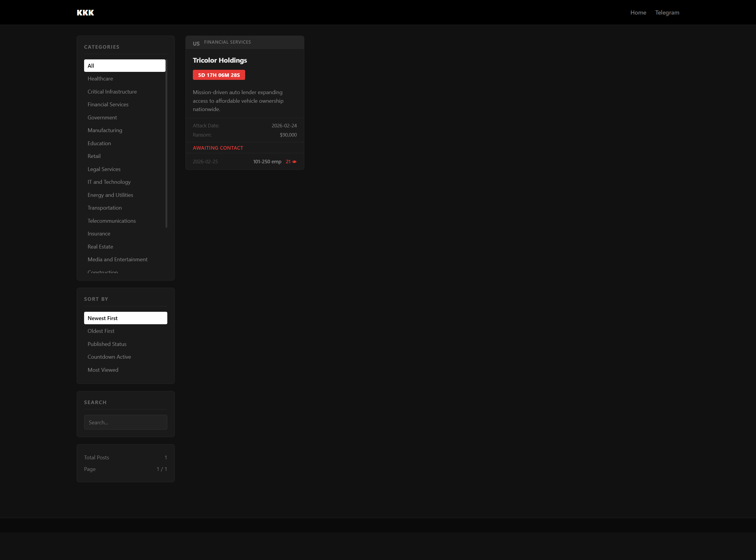
Task: Sort by Most Viewed
Action: pyautogui.click(x=103, y=370)
